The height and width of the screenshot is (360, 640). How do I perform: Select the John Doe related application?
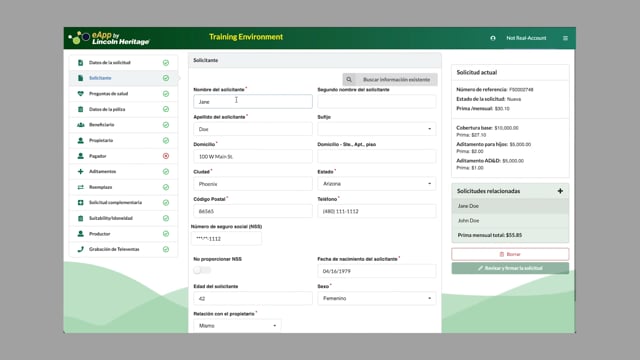click(x=510, y=221)
